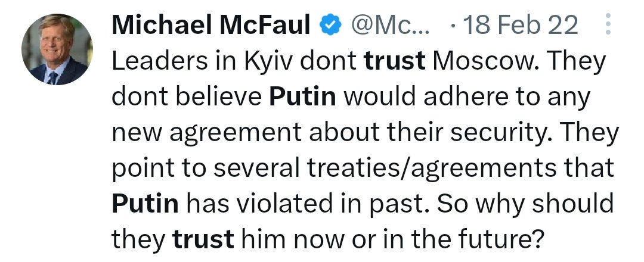644x262 pixels.
Task: Click the blue verified badge
Action: [x=330, y=26]
